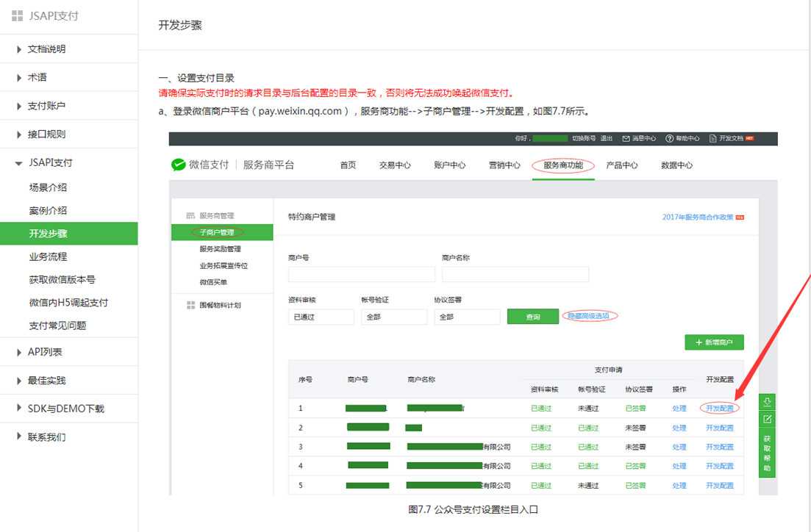This screenshot has width=811, height=532.
Task: Click the green 查询 button
Action: coord(533,317)
